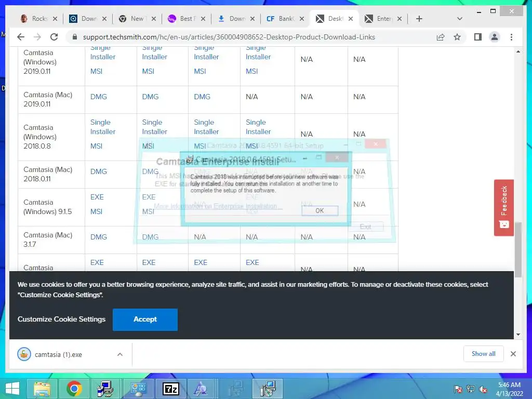The width and height of the screenshot is (532, 399).
Task: Open the Chrome profile avatar
Action: tap(495, 37)
